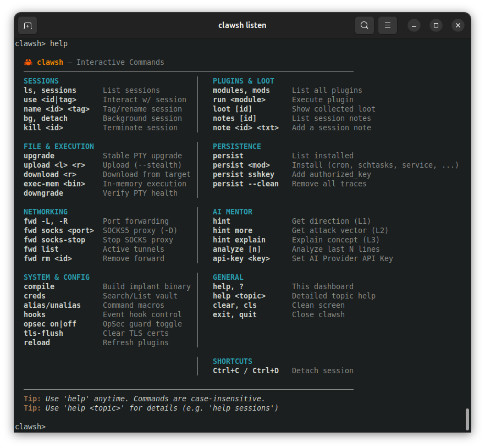Minimize the terminal window
This screenshot has height=448, width=485.
(x=414, y=25)
